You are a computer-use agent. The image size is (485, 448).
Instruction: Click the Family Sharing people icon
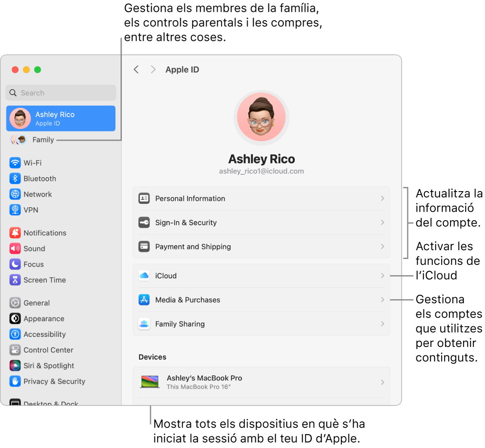[x=144, y=324]
